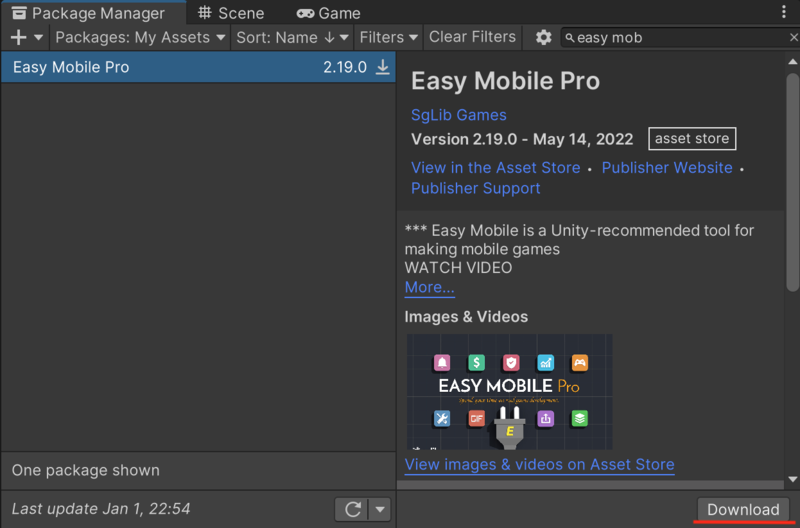Click the details panel vertical scrollbar thumb
The image size is (800, 528).
792,183
